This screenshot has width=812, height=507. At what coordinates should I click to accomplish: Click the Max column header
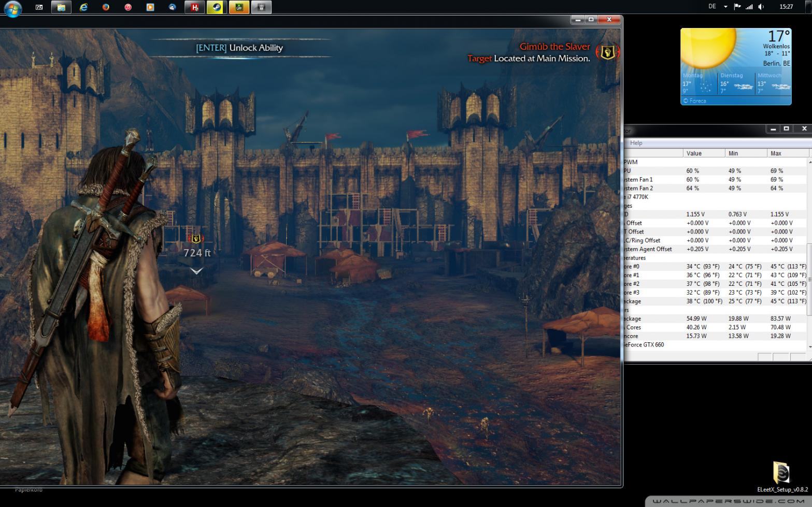click(x=788, y=153)
